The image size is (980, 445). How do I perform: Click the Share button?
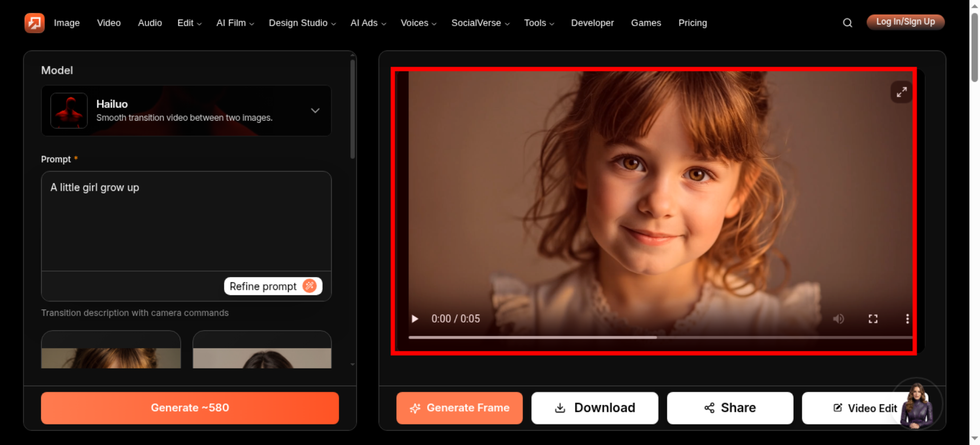[x=730, y=408]
